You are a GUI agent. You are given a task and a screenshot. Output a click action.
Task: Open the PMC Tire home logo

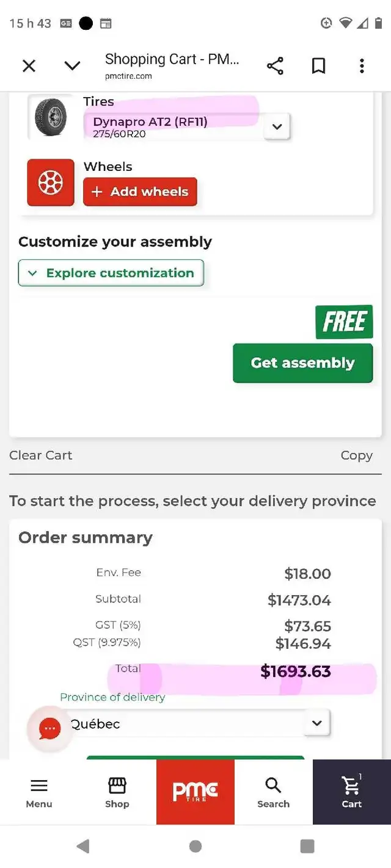click(x=195, y=792)
